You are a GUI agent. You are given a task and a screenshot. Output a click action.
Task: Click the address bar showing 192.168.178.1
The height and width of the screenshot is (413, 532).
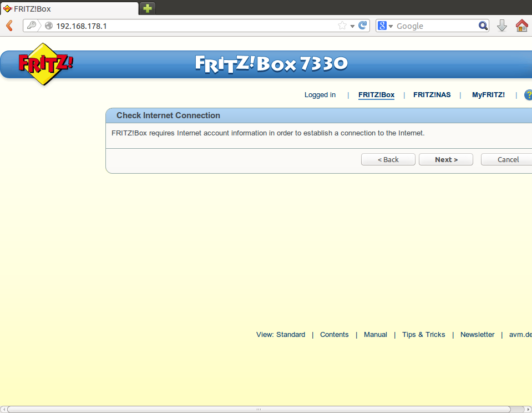[196, 26]
